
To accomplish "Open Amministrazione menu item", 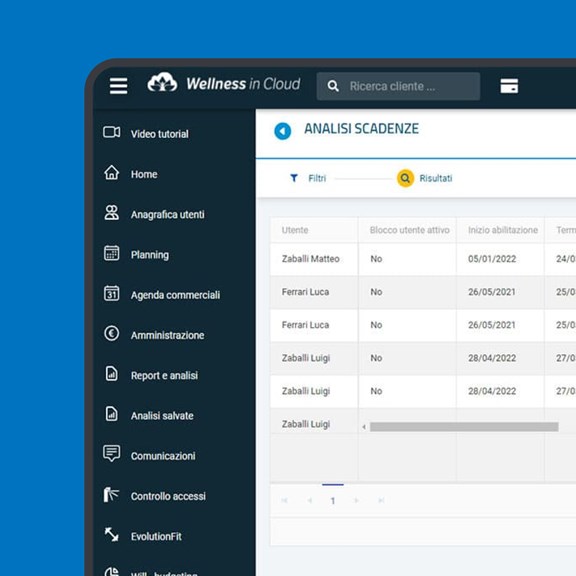I will (168, 335).
